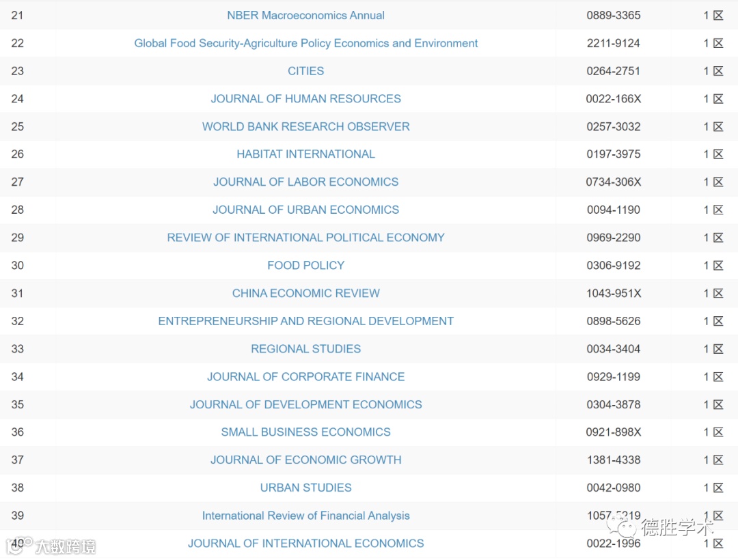Click row number 39
This screenshot has width=738, height=560.
pos(17,516)
